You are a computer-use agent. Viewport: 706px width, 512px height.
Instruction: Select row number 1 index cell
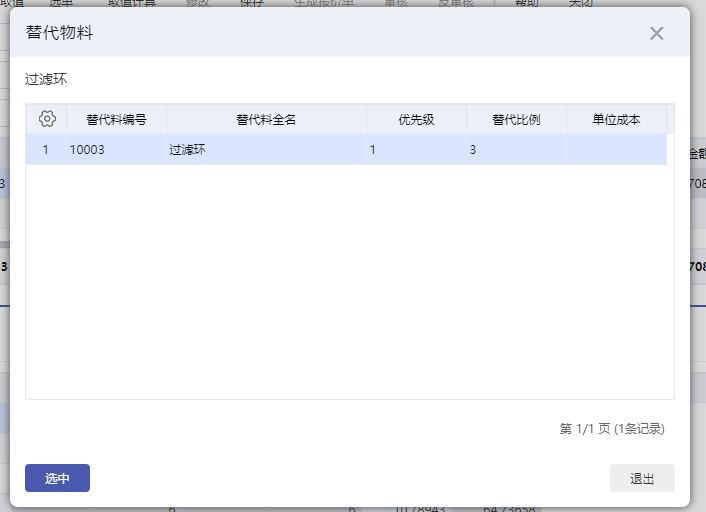tap(45, 150)
